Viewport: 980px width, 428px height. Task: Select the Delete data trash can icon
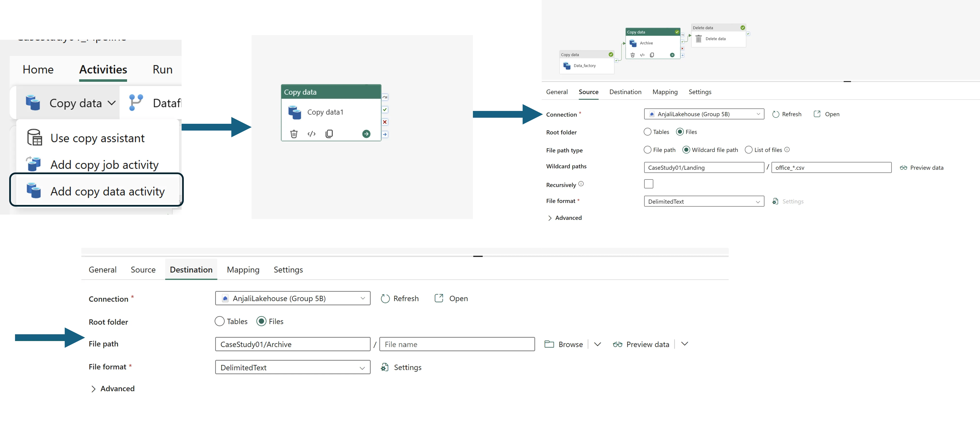[698, 39]
